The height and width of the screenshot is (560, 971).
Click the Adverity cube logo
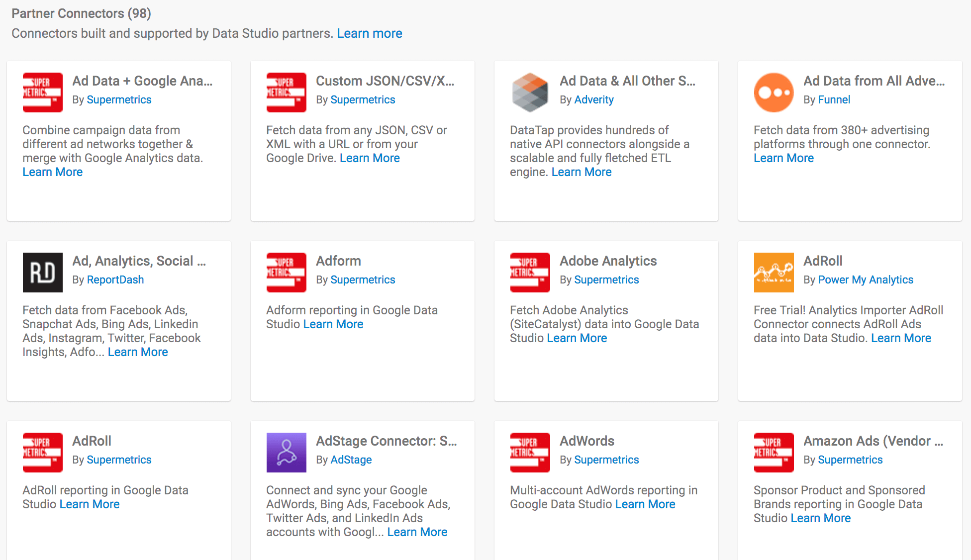530,93
